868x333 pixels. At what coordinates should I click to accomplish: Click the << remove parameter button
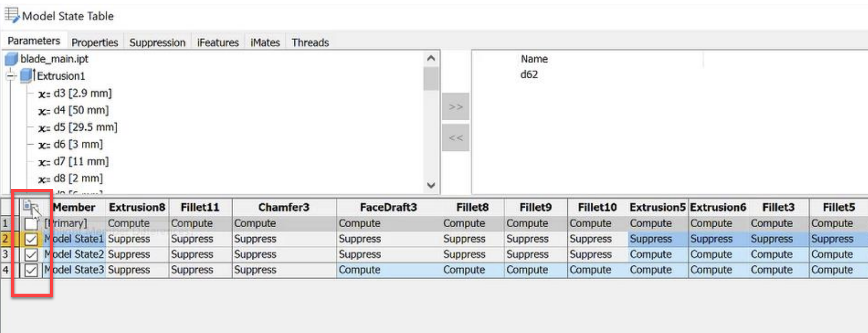click(456, 138)
